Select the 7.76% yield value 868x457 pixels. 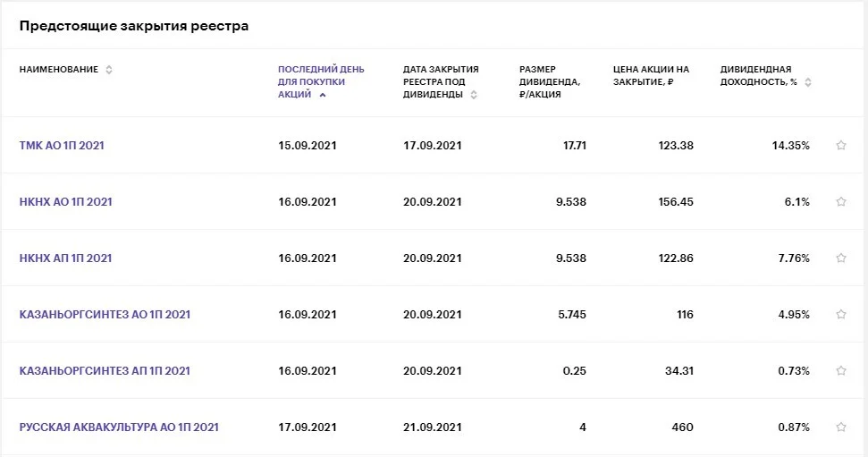794,258
